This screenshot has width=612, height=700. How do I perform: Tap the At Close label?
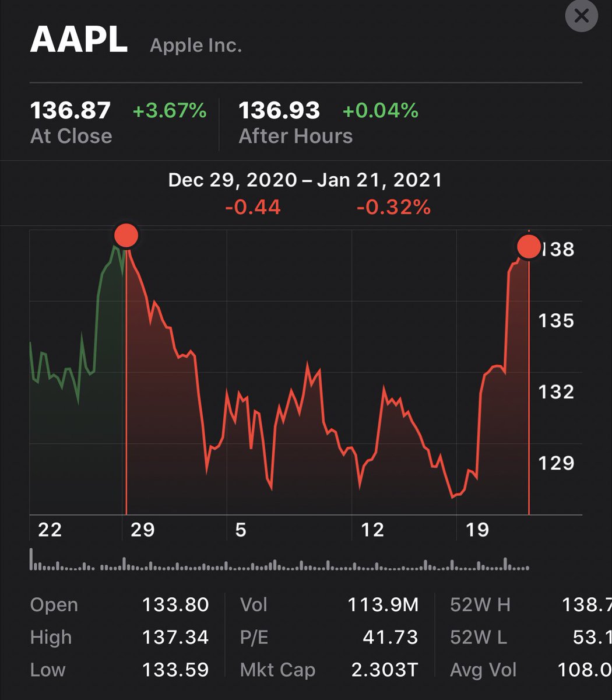[71, 136]
